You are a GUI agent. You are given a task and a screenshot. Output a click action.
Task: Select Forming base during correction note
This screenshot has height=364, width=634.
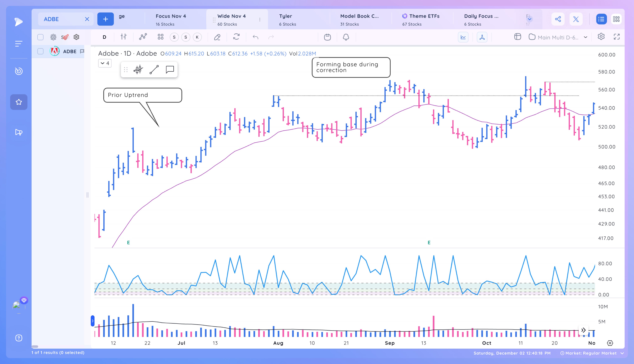351,67
